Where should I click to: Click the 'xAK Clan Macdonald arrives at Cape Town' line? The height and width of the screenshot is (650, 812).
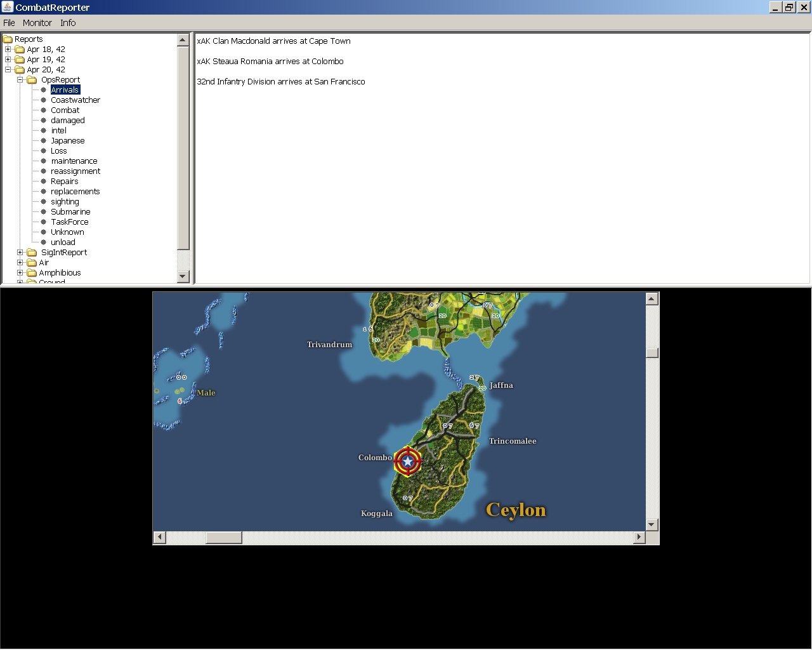273,41
